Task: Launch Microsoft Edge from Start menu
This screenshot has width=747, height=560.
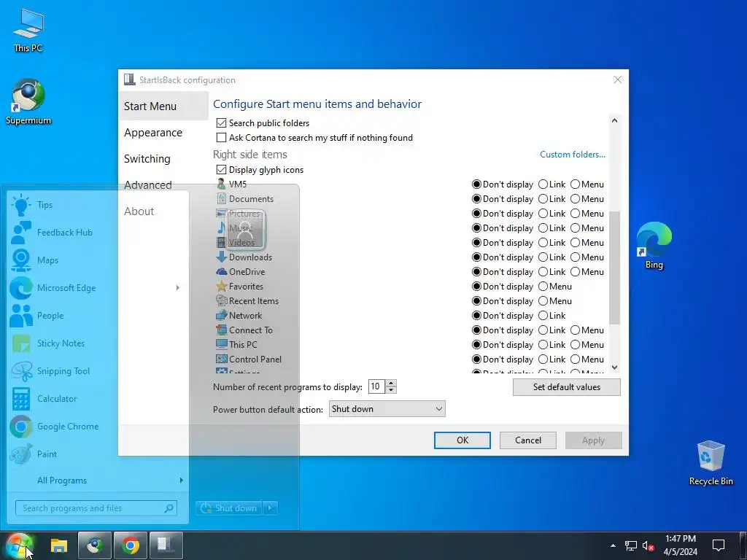Action: coord(97,287)
